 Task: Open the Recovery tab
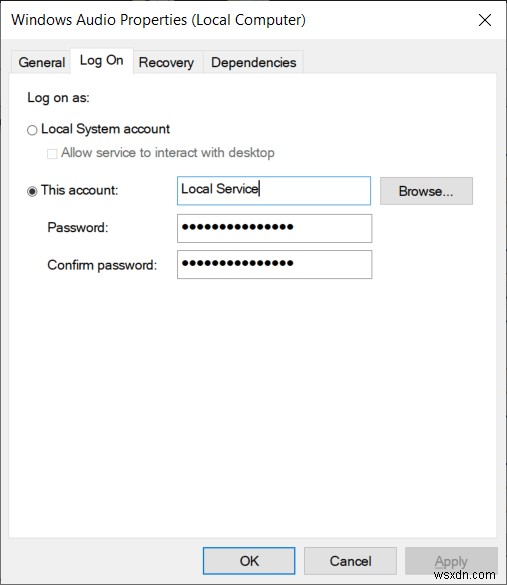[x=166, y=62]
